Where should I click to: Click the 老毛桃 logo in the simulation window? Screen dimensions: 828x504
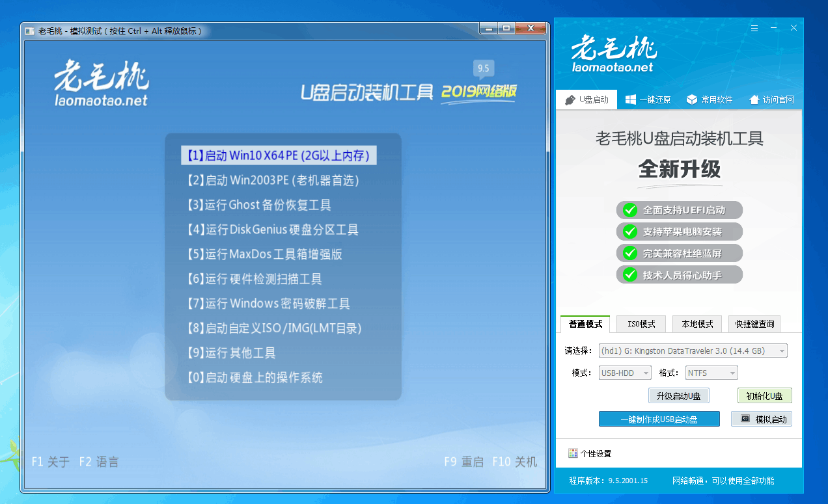pyautogui.click(x=101, y=83)
